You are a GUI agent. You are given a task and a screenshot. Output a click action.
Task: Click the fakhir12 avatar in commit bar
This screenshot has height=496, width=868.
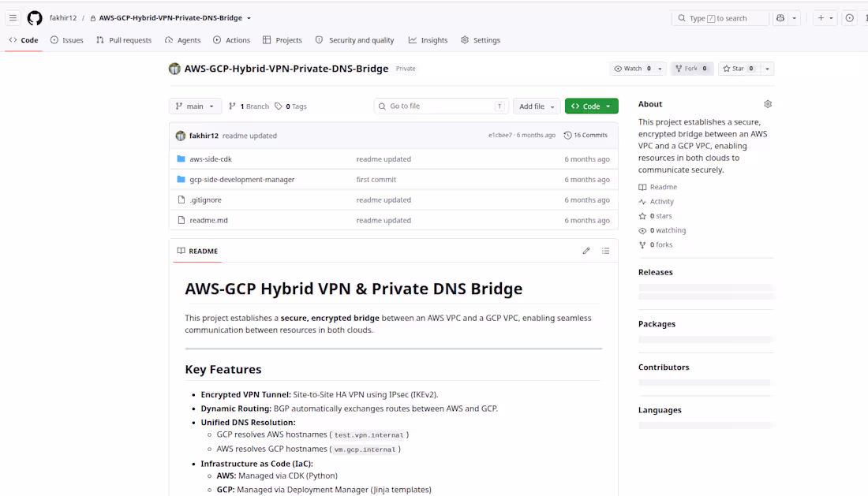181,136
